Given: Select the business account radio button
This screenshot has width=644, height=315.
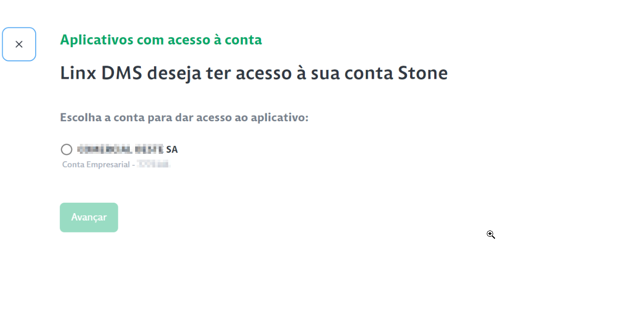Looking at the screenshot, I should click(x=66, y=150).
